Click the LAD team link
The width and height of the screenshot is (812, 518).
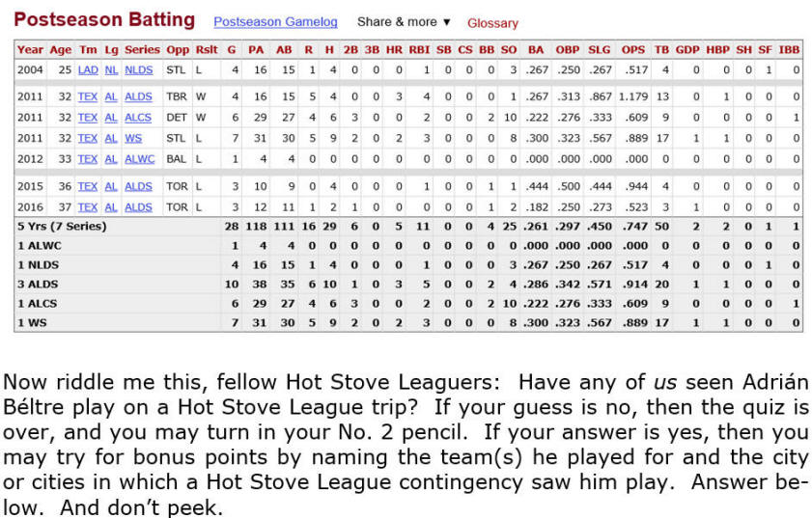click(x=88, y=69)
